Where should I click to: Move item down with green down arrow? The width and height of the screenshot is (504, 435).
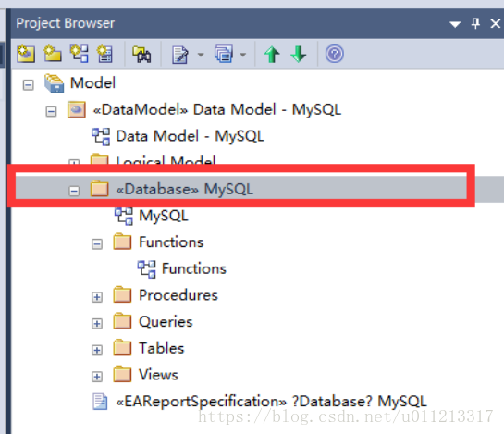click(x=299, y=54)
